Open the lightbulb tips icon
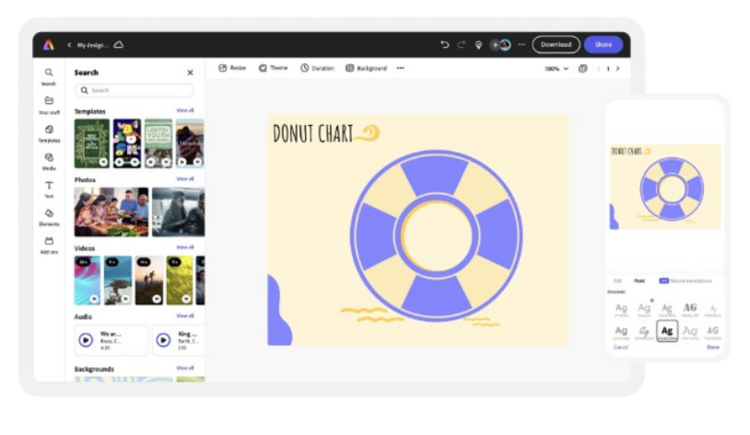Screen dimensions: 750x435 (478, 45)
